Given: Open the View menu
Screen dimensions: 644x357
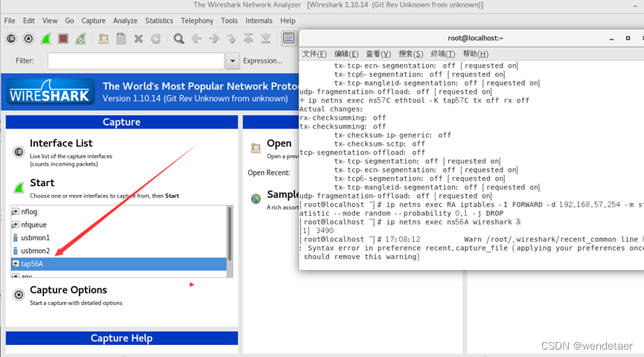Looking at the screenshot, I should pyautogui.click(x=50, y=21).
